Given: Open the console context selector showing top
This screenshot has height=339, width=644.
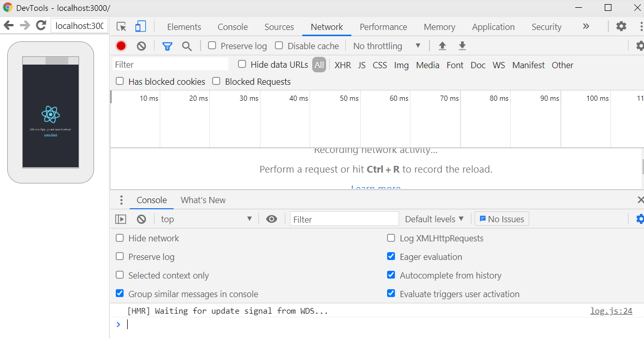Looking at the screenshot, I should coord(206,219).
